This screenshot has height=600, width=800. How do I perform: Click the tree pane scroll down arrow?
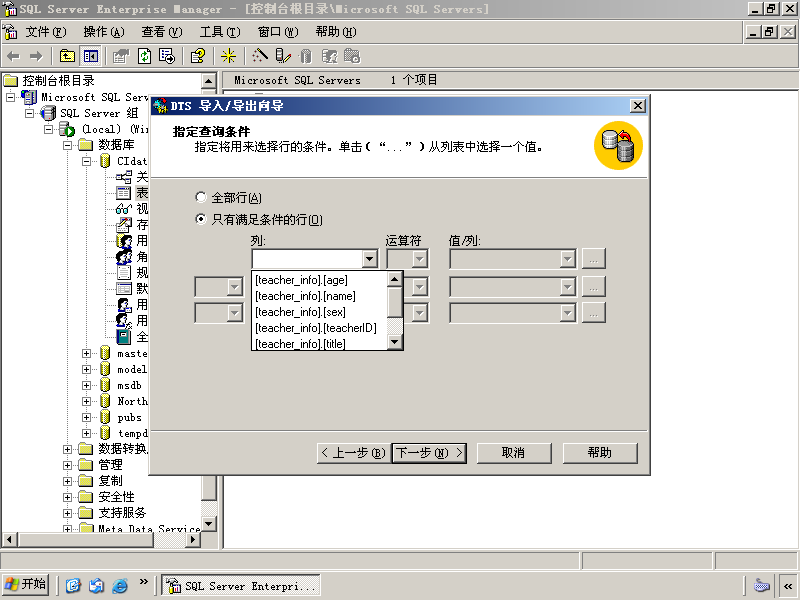(208, 523)
